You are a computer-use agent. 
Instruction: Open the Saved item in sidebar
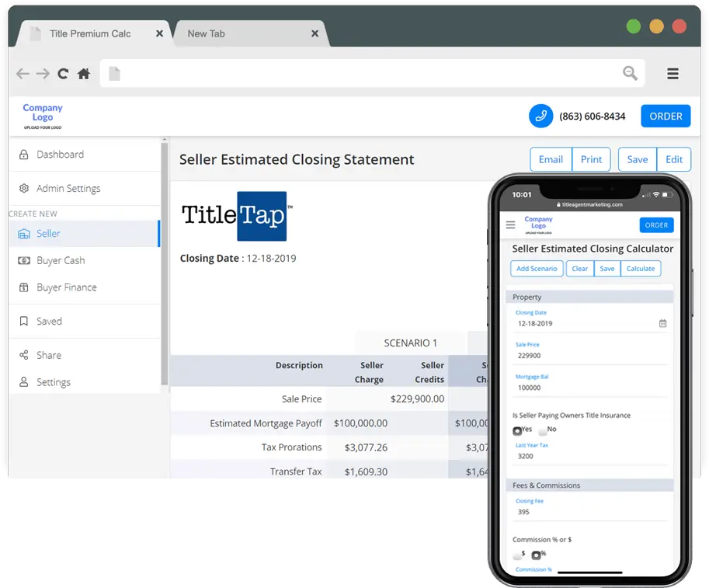(85, 321)
